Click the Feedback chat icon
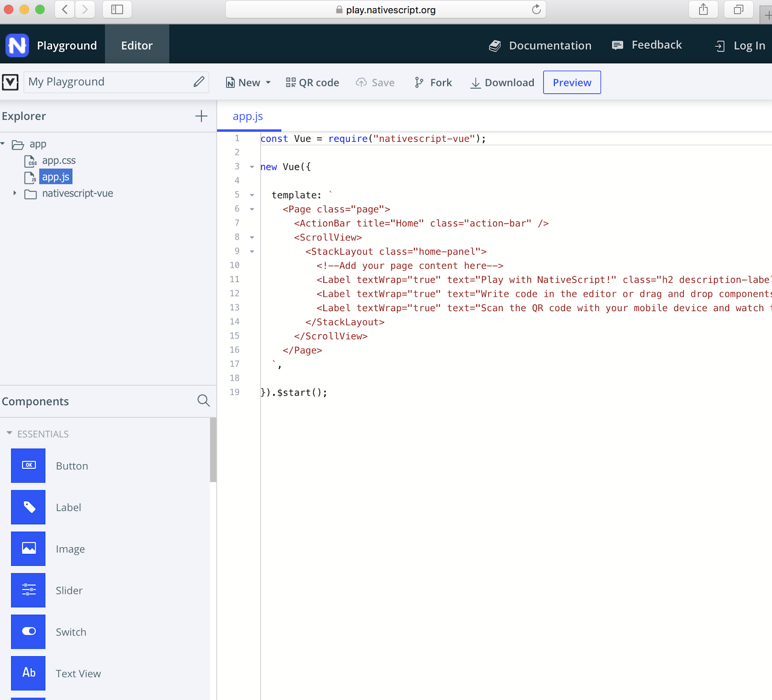 618,45
